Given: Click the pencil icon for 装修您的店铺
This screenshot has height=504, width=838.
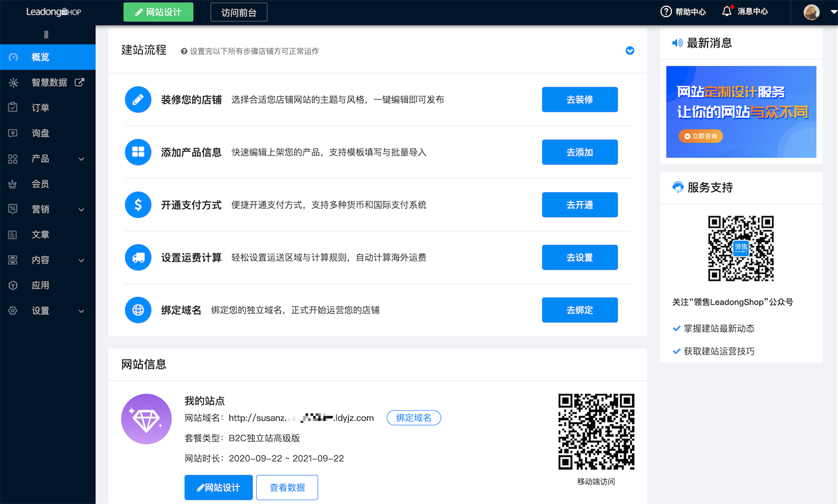Looking at the screenshot, I should [138, 99].
